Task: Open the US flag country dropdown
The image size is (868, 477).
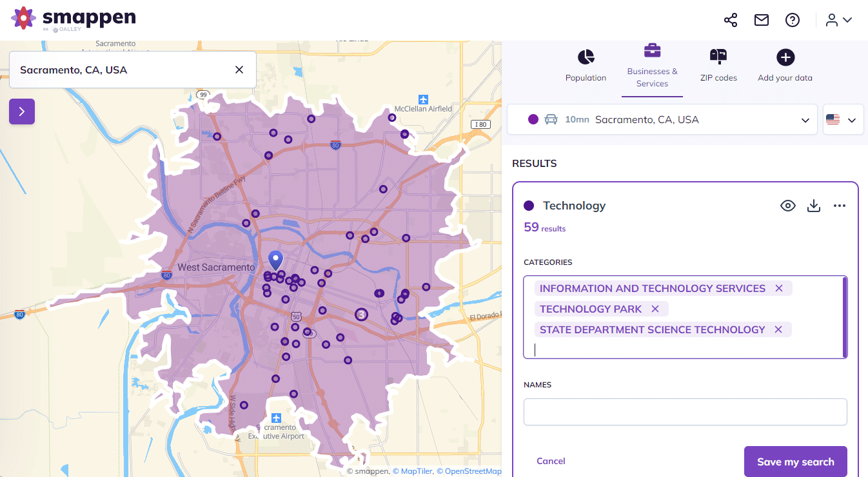Action: pos(843,120)
